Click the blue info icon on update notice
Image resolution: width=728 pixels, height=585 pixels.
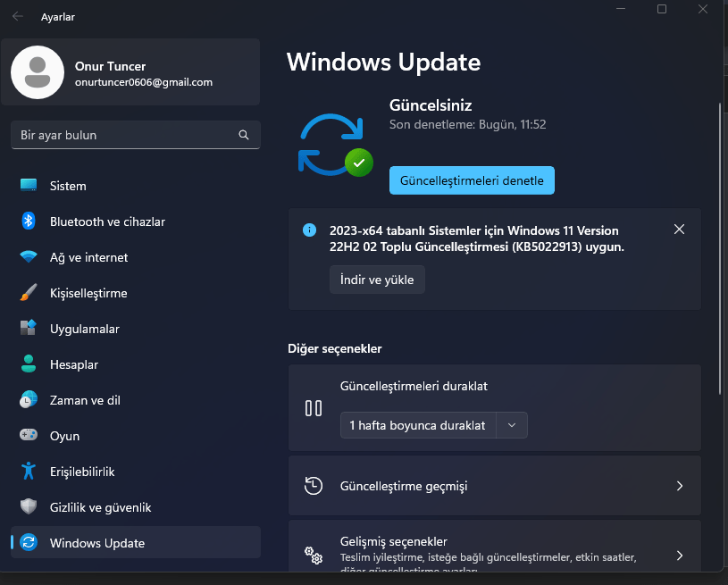(309, 230)
